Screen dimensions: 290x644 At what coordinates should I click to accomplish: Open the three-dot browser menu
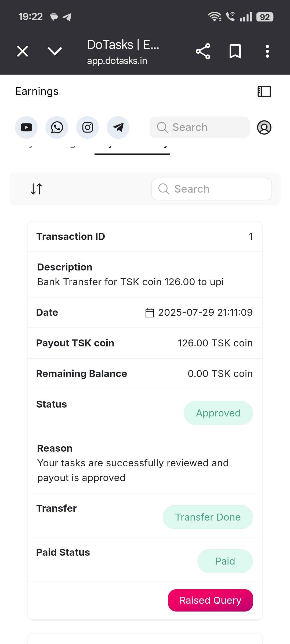click(267, 51)
